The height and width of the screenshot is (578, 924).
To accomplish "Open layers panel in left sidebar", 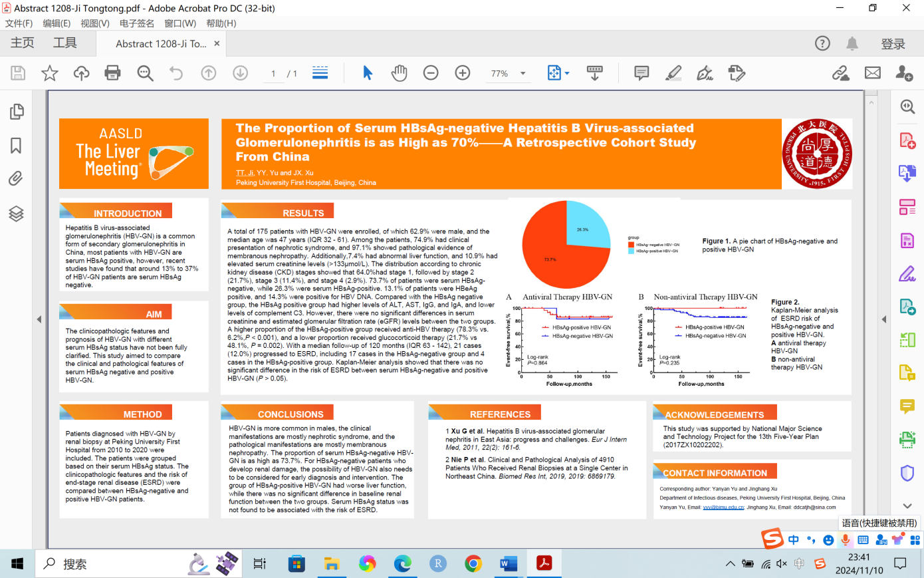I will click(16, 214).
